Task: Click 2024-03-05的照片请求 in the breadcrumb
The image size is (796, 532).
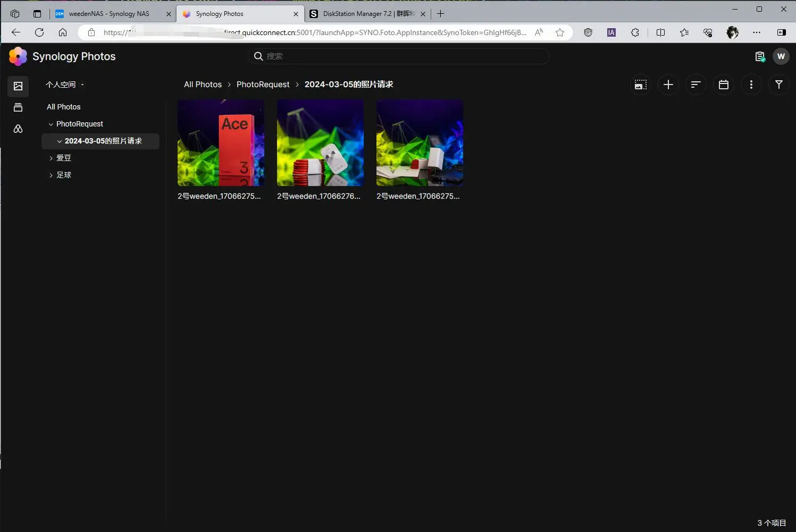Action: pos(349,85)
